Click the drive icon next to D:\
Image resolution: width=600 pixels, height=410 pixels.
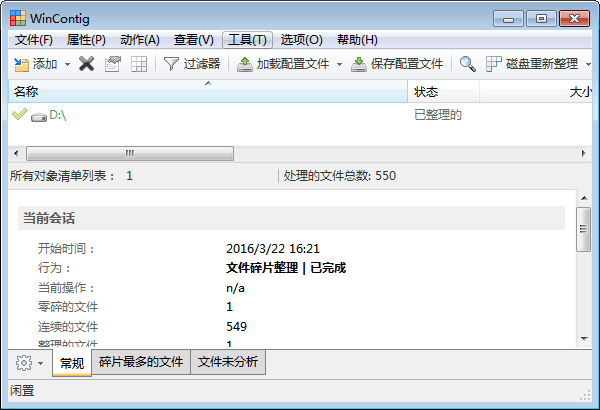coord(39,117)
